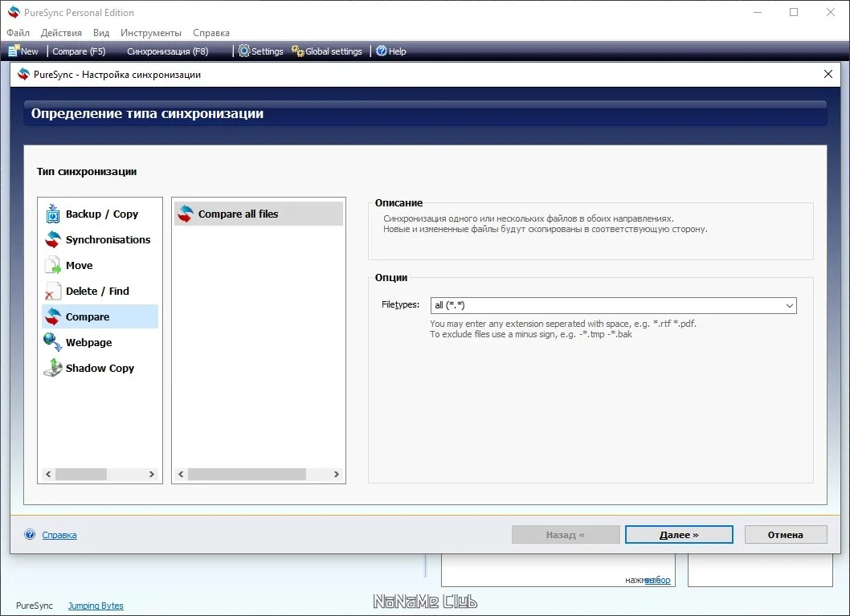The width and height of the screenshot is (850, 616).
Task: Click the Settings gear toolbar icon
Action: point(244,51)
